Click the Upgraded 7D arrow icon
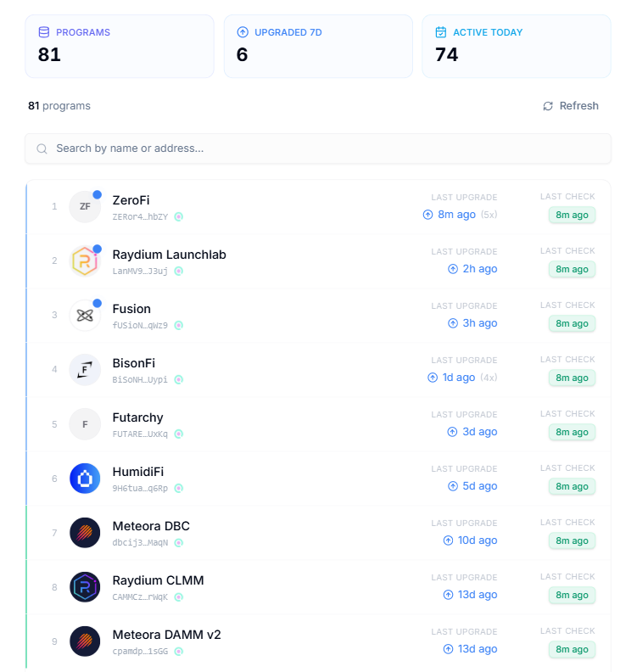The height and width of the screenshot is (672, 637). [x=243, y=32]
